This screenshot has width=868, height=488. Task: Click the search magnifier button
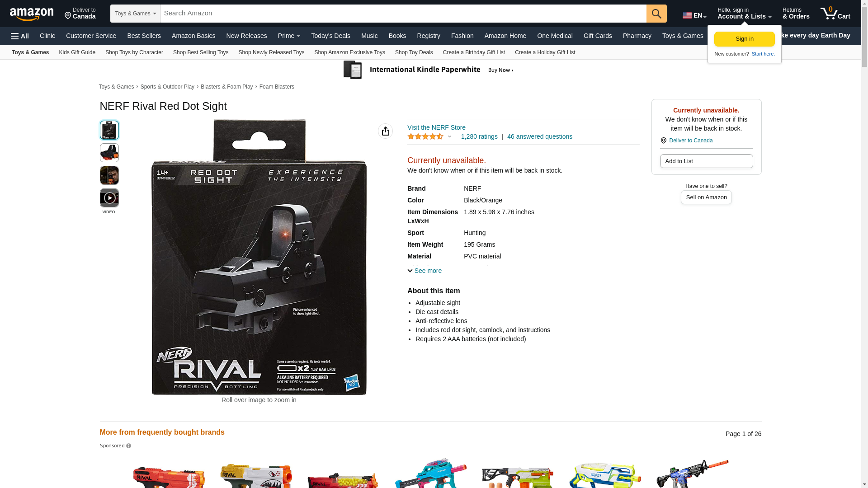[656, 14]
